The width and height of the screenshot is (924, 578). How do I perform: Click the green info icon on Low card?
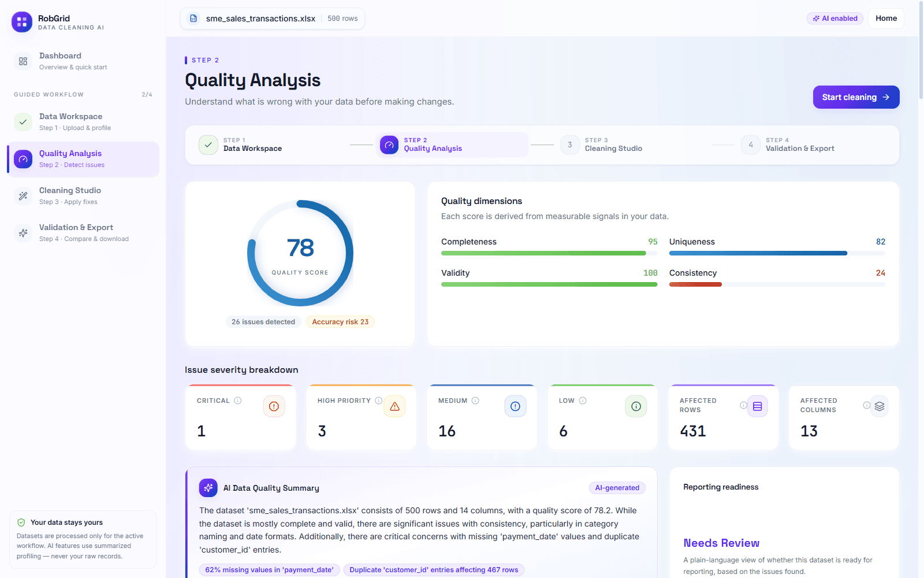[636, 406]
